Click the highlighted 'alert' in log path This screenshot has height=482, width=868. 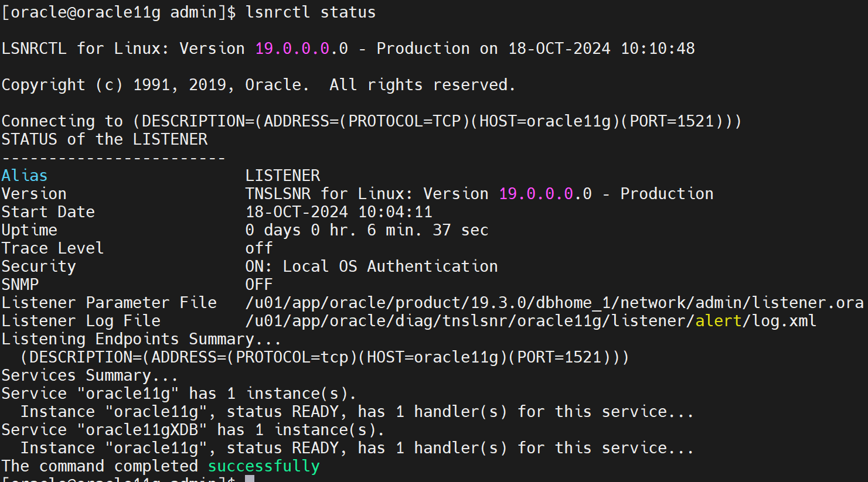(x=719, y=320)
